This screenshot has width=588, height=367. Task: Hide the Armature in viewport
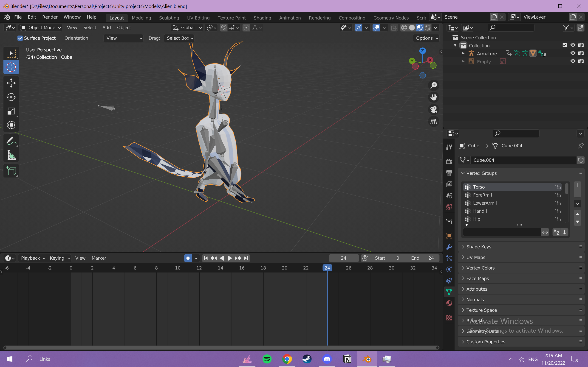click(573, 53)
